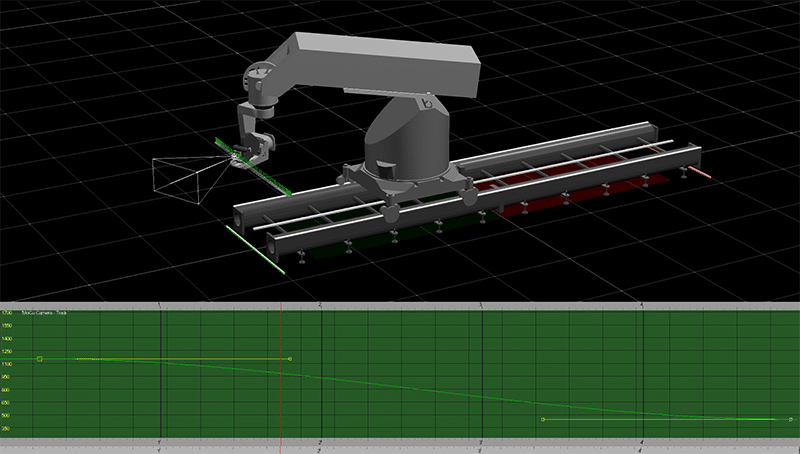Click the 1100 value on the vertical axis
The width and height of the screenshot is (800, 454).
pos(8,364)
